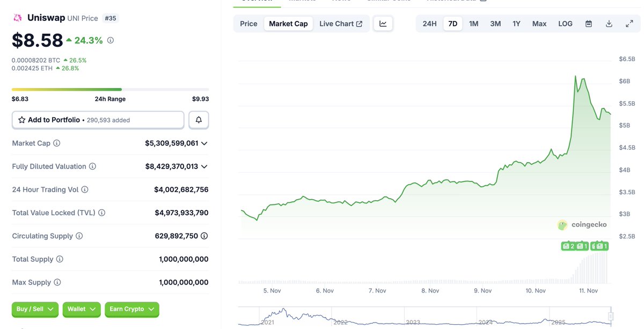Download the chart data
Viewport: 644px width, 329px height.
point(609,24)
